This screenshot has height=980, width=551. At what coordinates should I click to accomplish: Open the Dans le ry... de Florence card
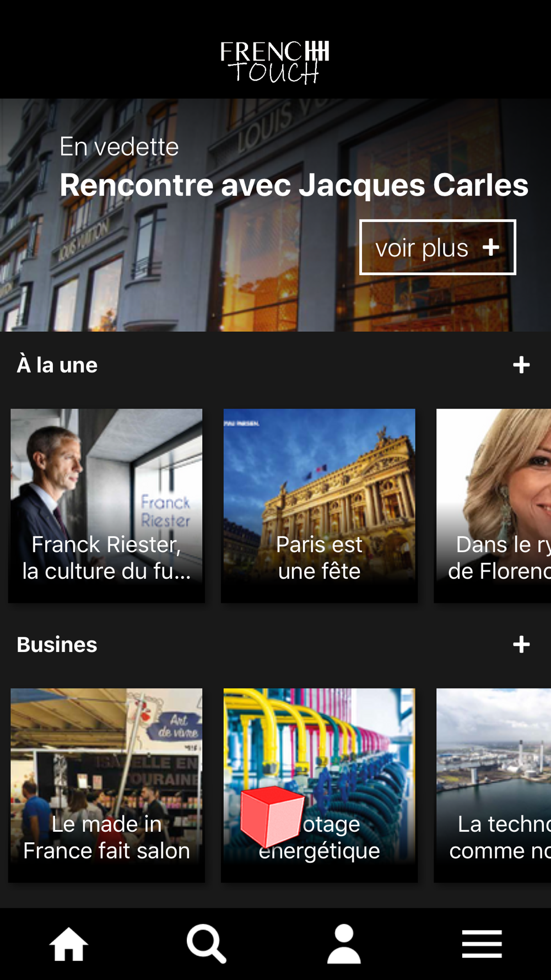pos(493,504)
